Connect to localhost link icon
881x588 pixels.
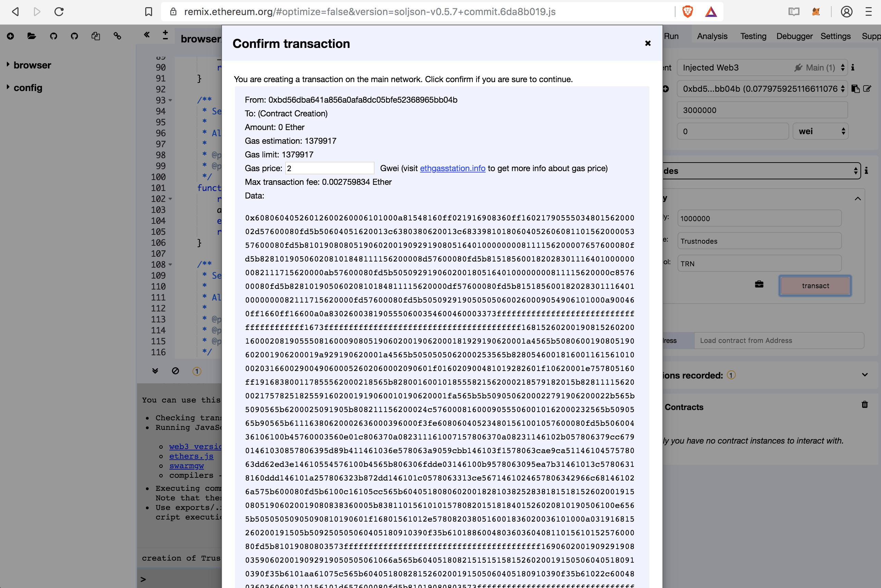[117, 36]
